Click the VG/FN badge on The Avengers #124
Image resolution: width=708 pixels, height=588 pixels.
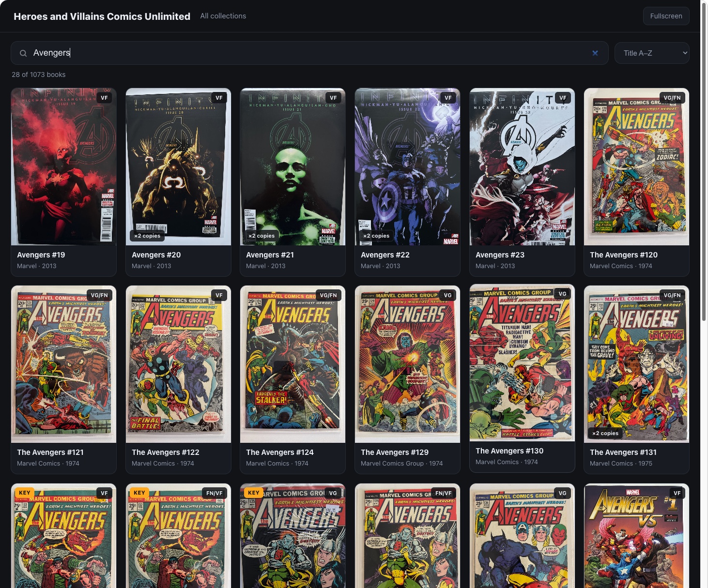(x=328, y=295)
